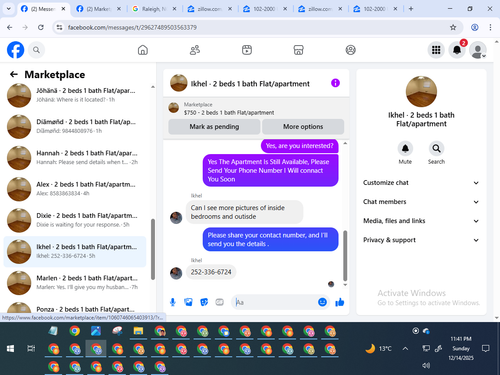The height and width of the screenshot is (375, 500).
Task: Open Jóhänä conversation in the list
Action: click(75, 95)
